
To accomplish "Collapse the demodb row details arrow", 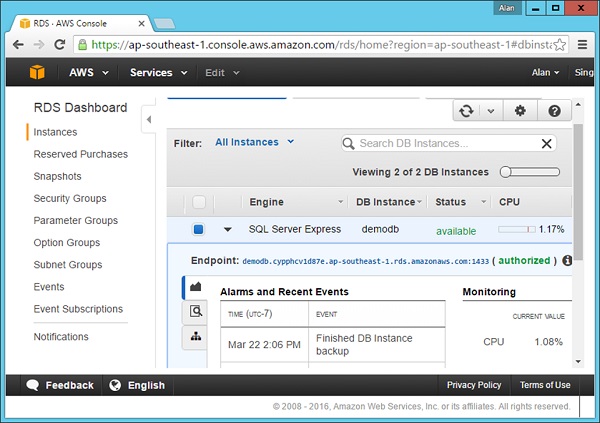I will click(228, 230).
